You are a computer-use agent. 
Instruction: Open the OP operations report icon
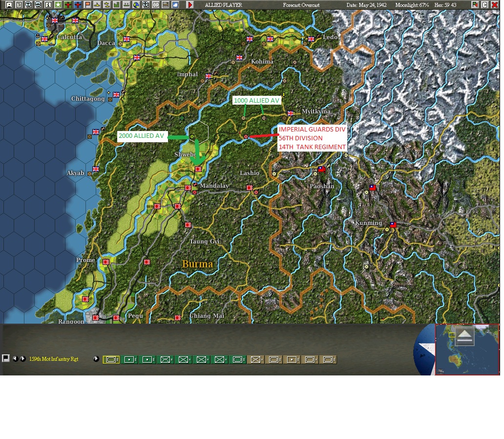click(156, 4)
